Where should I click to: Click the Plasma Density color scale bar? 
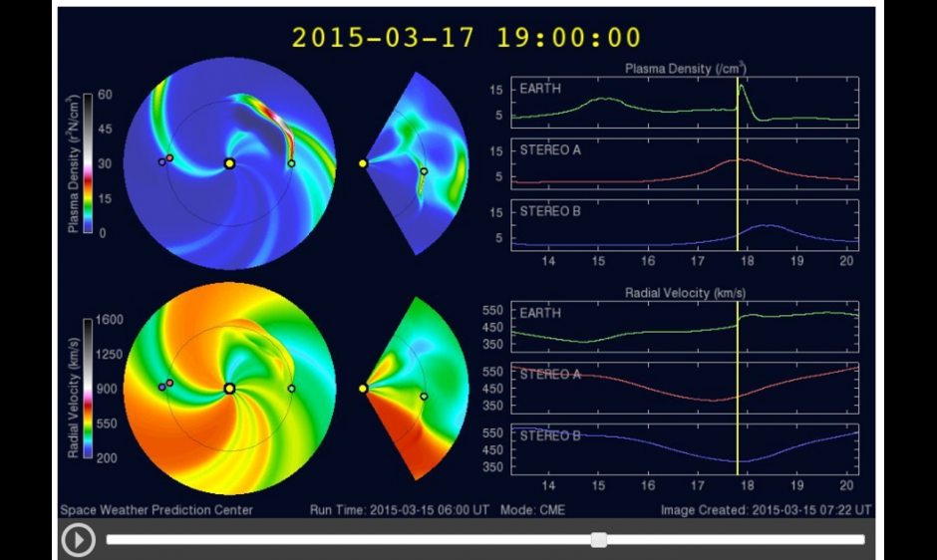[88, 164]
